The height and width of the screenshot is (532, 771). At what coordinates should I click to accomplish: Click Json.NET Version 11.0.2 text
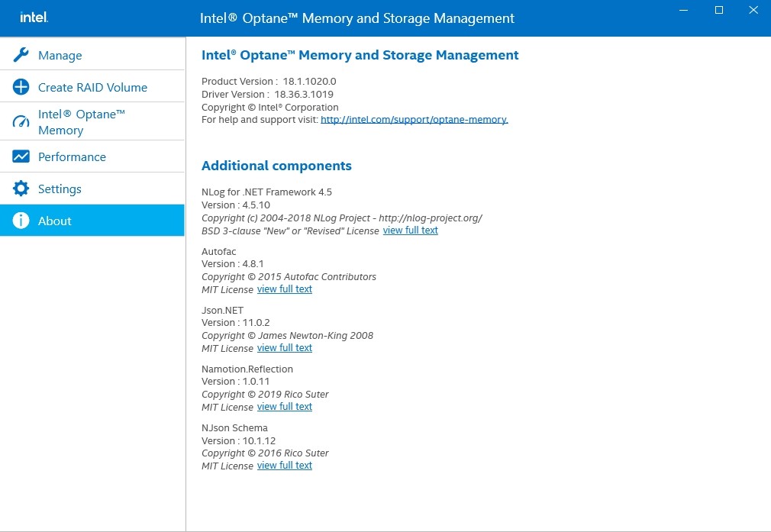[236, 323]
